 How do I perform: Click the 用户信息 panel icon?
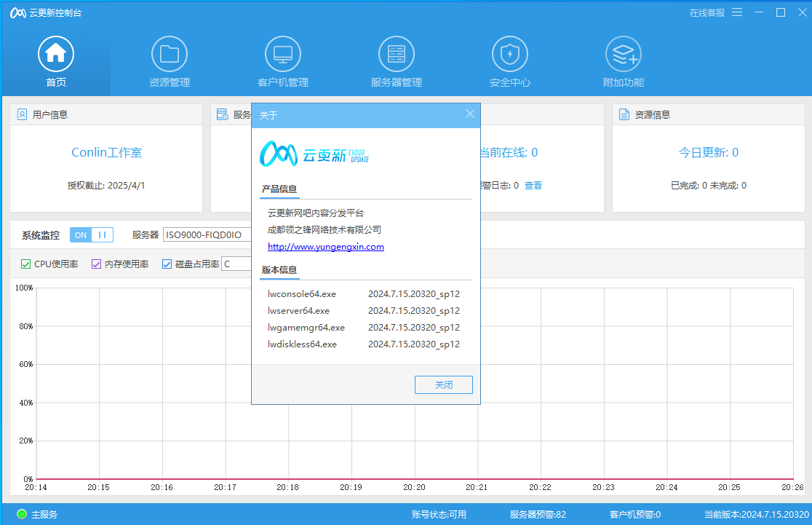pos(22,114)
